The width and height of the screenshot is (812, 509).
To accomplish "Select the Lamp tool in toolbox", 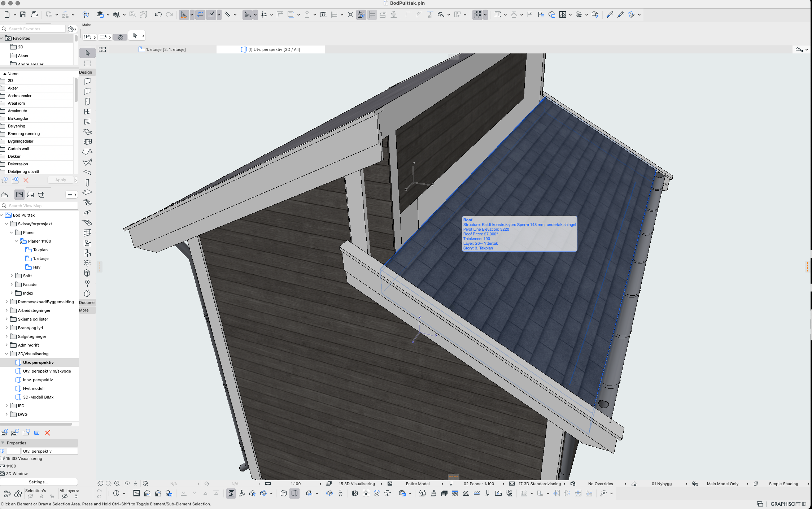I will 87,263.
